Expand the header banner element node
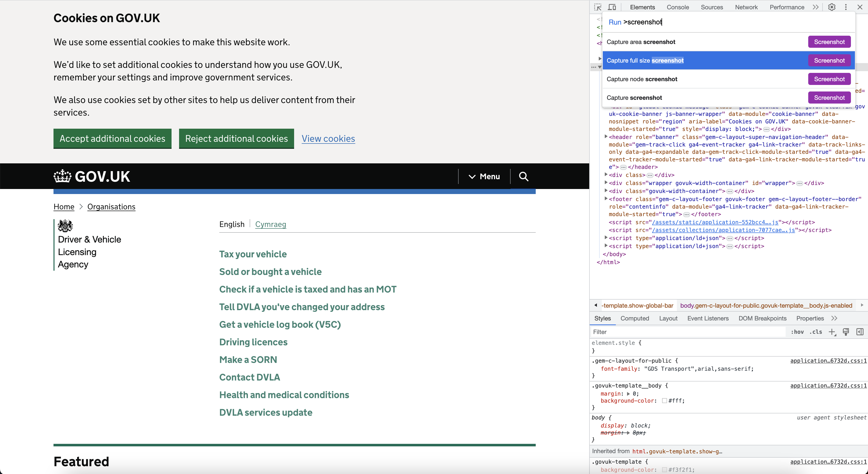Viewport: 868px width, 474px height. point(606,136)
